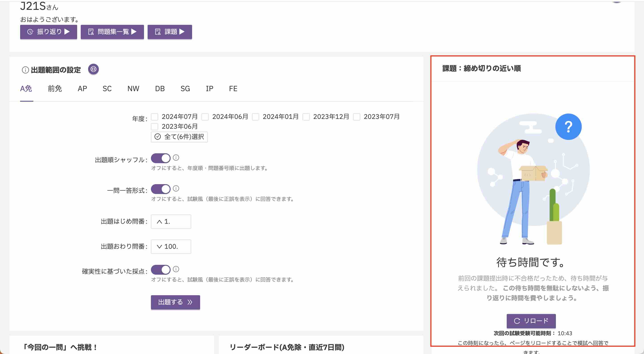Click the info icon beside 出題範囲の設定

[25, 70]
